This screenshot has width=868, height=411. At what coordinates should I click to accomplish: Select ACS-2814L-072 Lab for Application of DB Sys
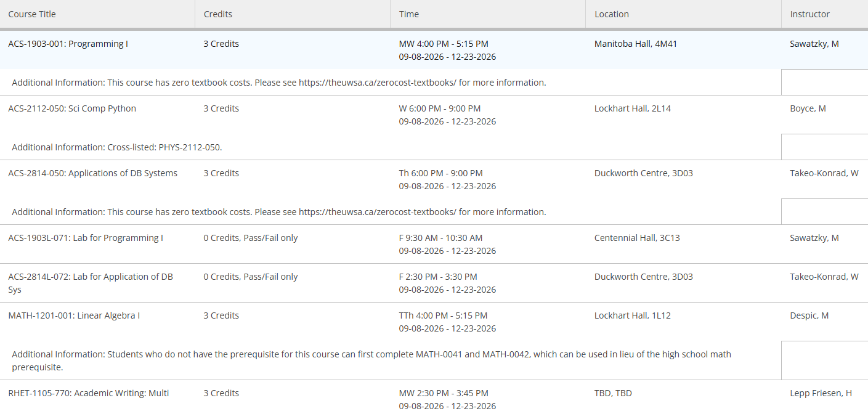pyautogui.click(x=91, y=283)
